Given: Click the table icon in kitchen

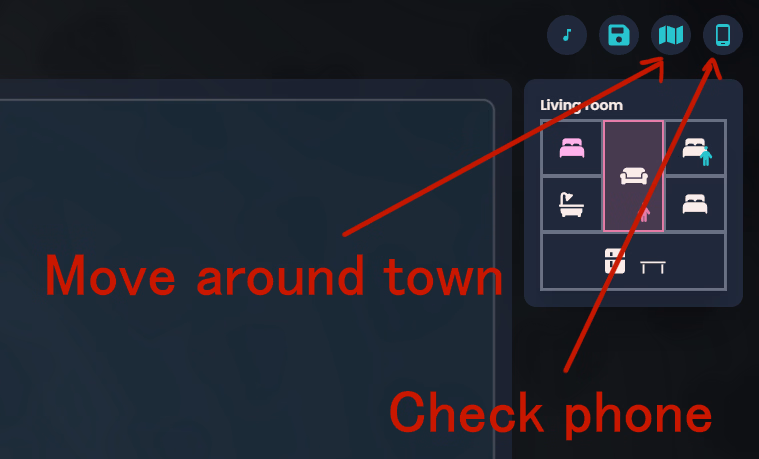Looking at the screenshot, I should 653,267.
